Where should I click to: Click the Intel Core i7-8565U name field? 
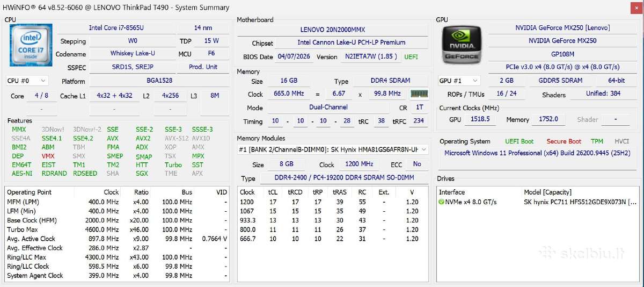[116, 27]
